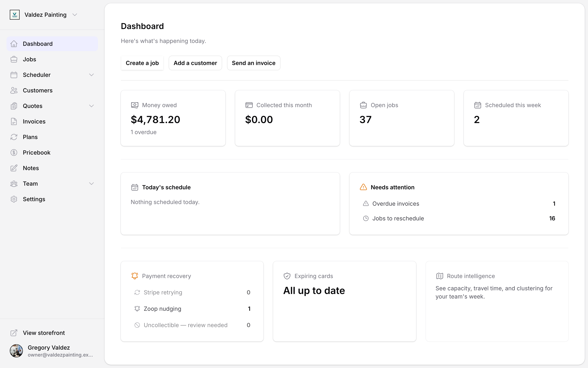588x368 pixels.
Task: Click the Uncollectible blocked-circle icon
Action: coord(137,325)
